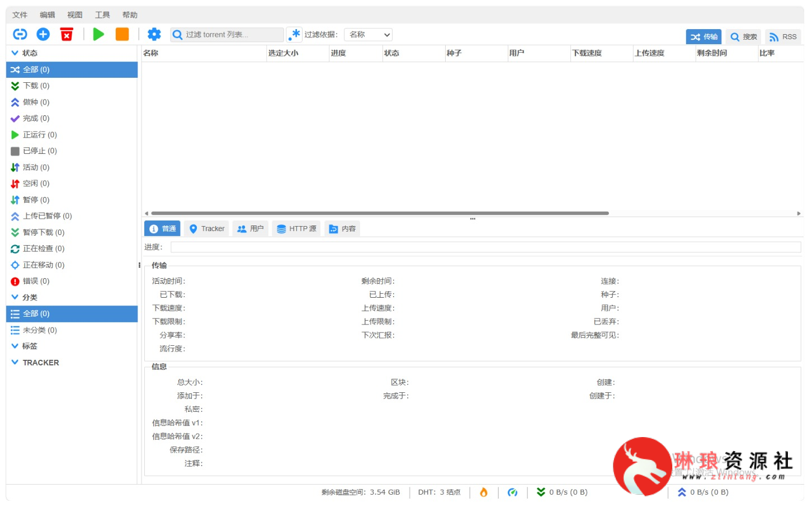Image resolution: width=812 pixels, height=507 pixels.
Task: Sort by the 上传速度 column header
Action: pyautogui.click(x=664, y=53)
